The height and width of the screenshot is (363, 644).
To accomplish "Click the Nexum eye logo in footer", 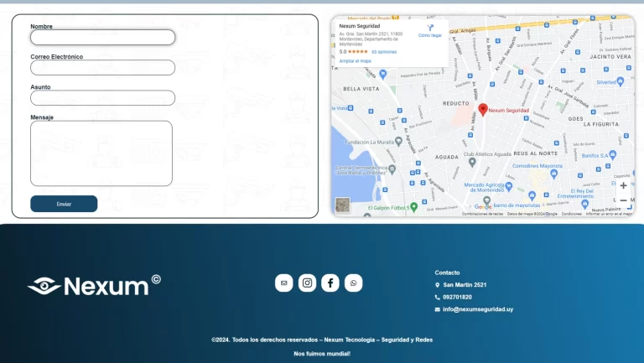I will click(x=44, y=286).
